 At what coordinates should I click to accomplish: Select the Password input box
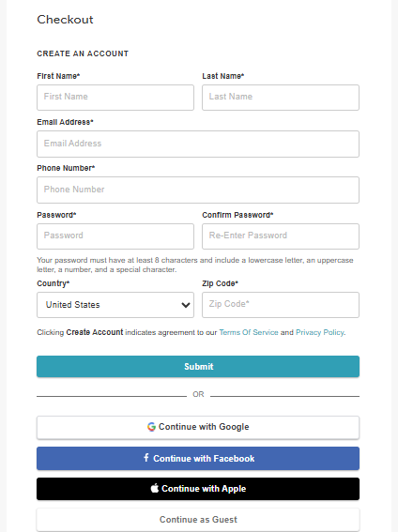point(115,236)
